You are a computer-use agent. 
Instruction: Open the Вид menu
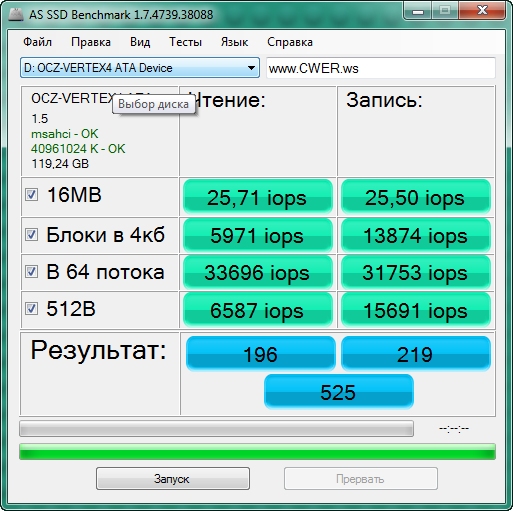[x=140, y=42]
